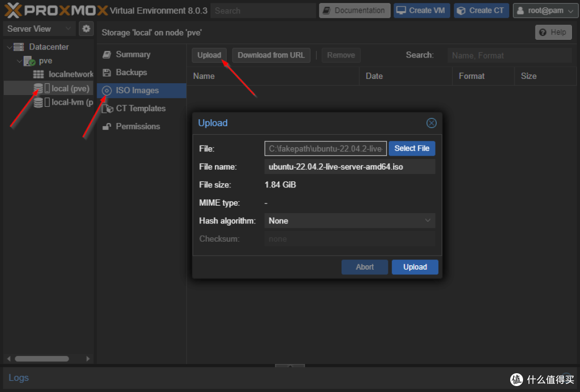Click the Name, Format search field
580x392 pixels.
click(510, 55)
